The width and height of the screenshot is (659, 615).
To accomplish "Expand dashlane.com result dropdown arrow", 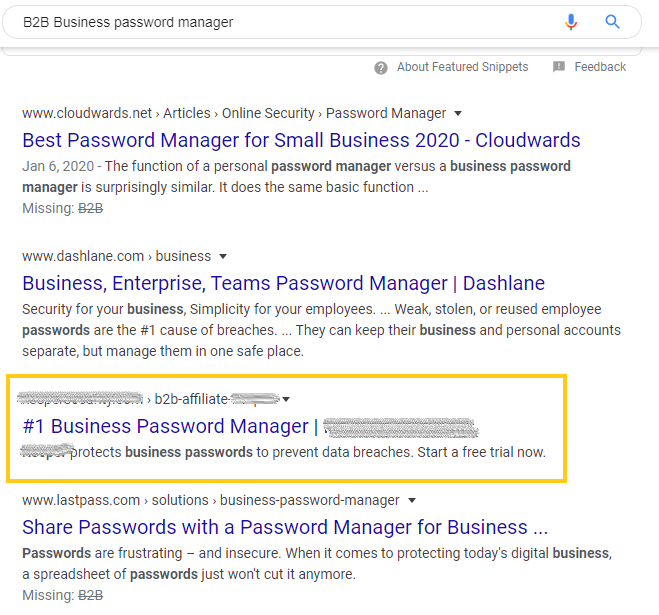I will (x=223, y=256).
